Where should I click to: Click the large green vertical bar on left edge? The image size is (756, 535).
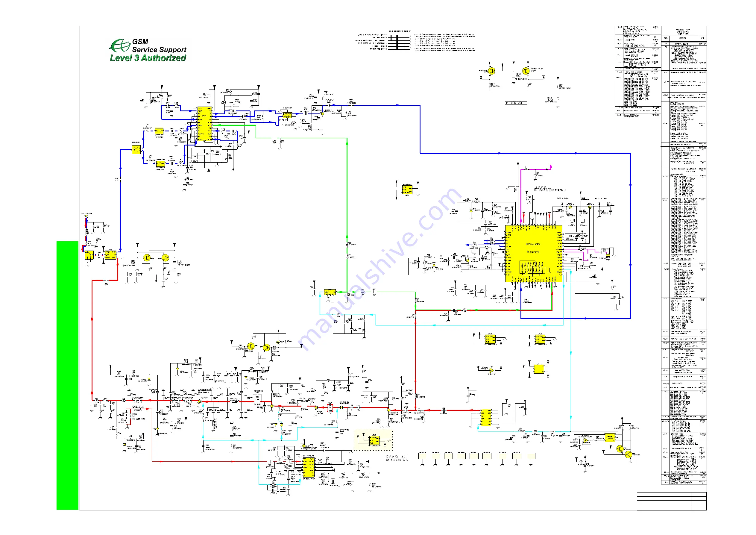coord(68,375)
